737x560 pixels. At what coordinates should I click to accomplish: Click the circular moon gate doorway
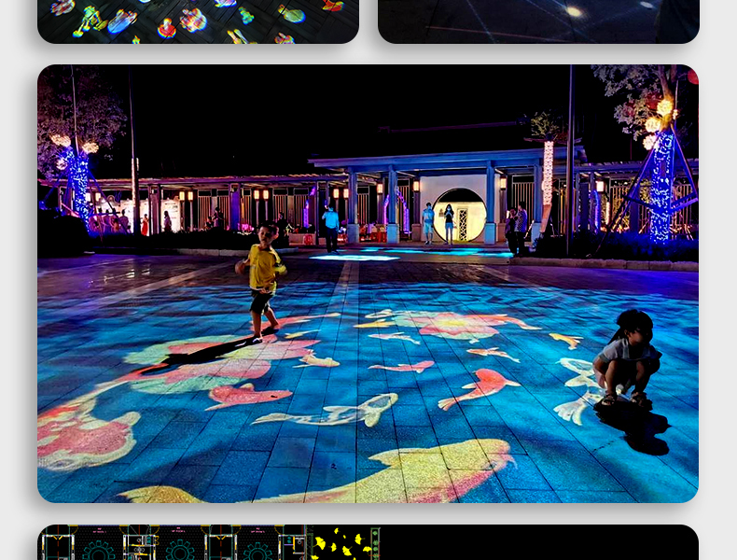459,215
